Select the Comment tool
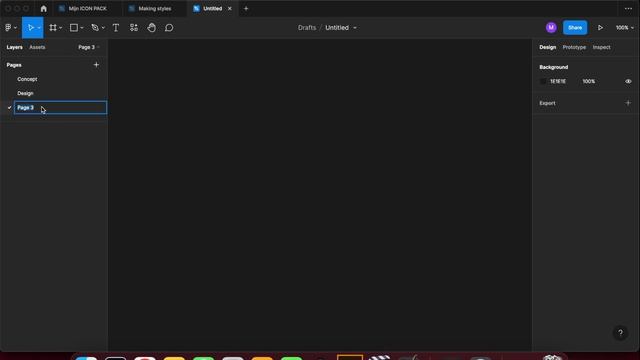 169,28
